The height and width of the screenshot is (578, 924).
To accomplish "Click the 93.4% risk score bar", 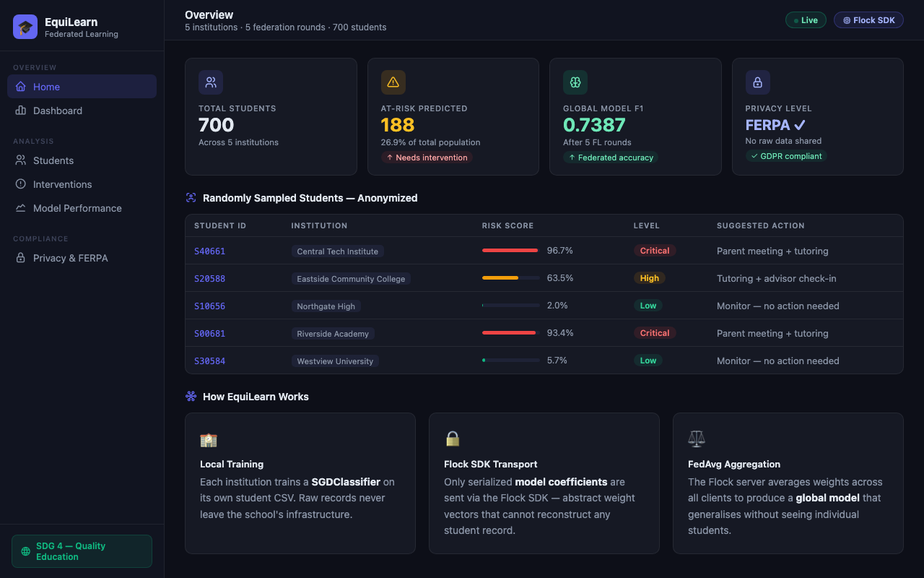I will tap(511, 333).
